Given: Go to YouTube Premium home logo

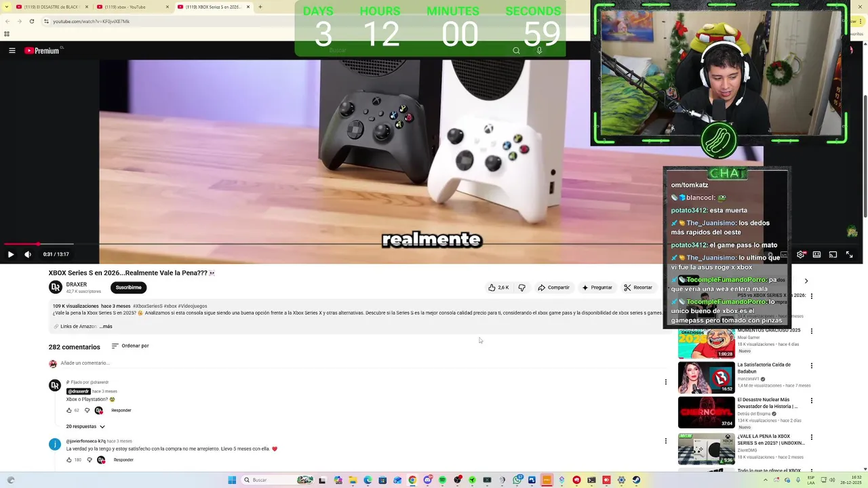Looking at the screenshot, I should (x=43, y=50).
